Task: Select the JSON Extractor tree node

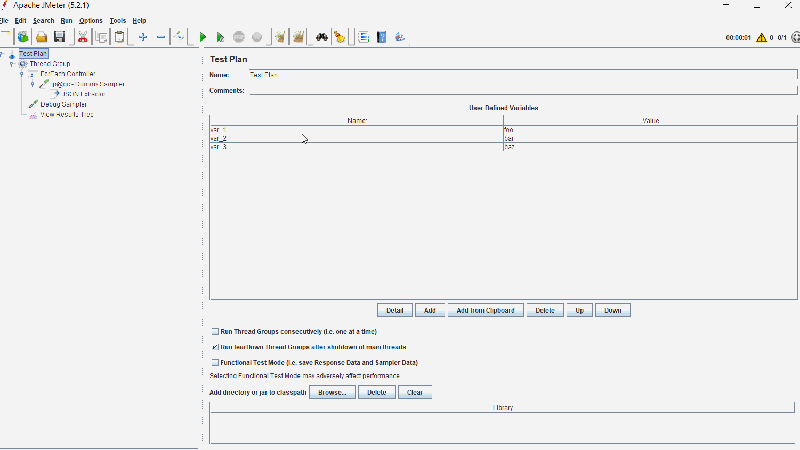Action: pos(84,94)
